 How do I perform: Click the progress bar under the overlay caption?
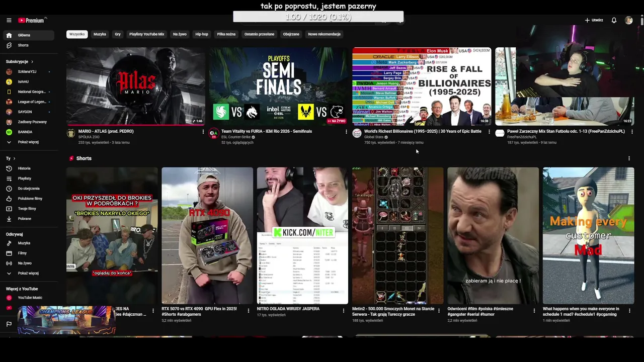pyautogui.click(x=318, y=17)
